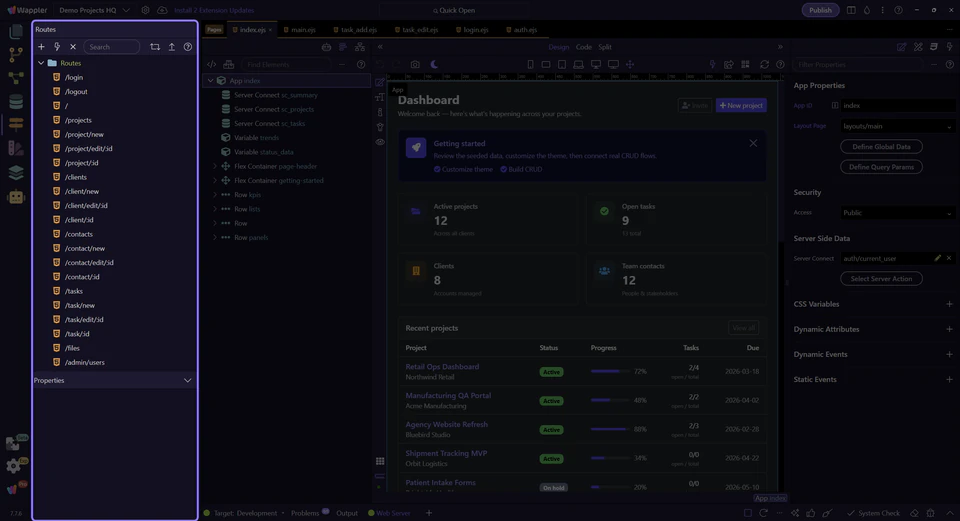Click the code view icon in App Structure
960x521 pixels.
(211, 64)
